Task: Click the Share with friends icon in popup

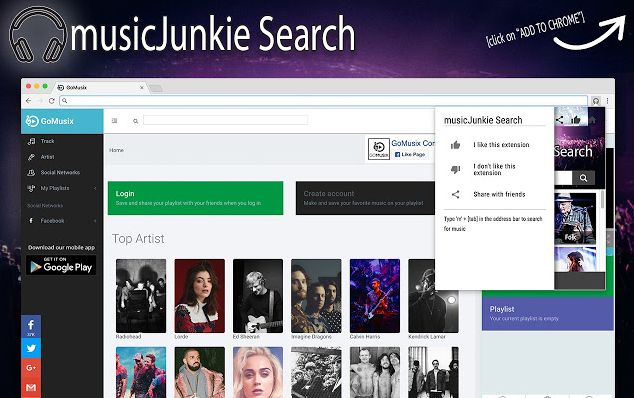Action: pos(455,194)
